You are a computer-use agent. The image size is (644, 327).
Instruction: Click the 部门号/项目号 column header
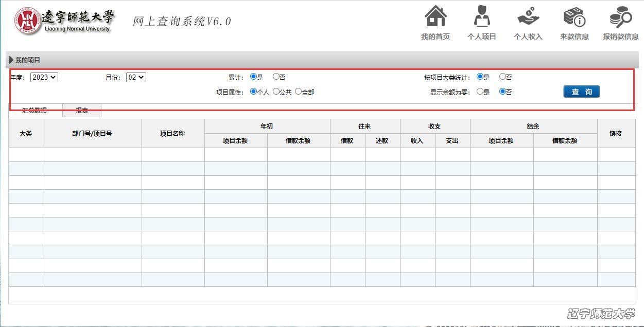pos(92,133)
